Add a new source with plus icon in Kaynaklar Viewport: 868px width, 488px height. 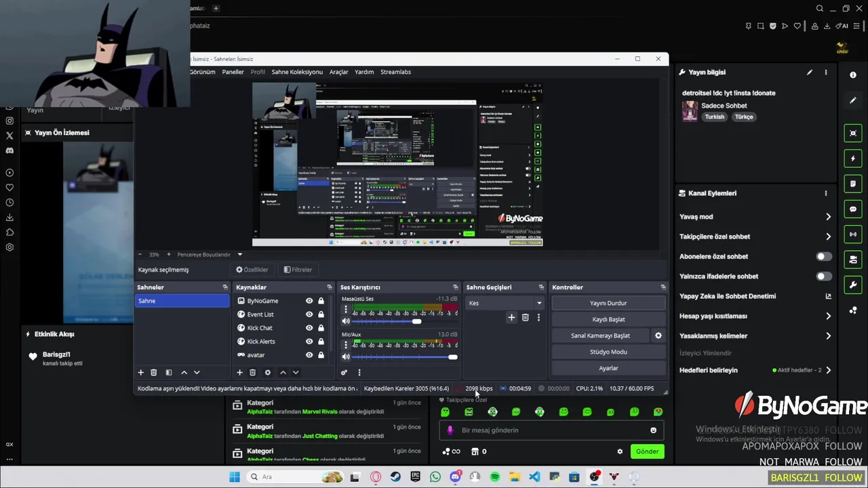(239, 372)
